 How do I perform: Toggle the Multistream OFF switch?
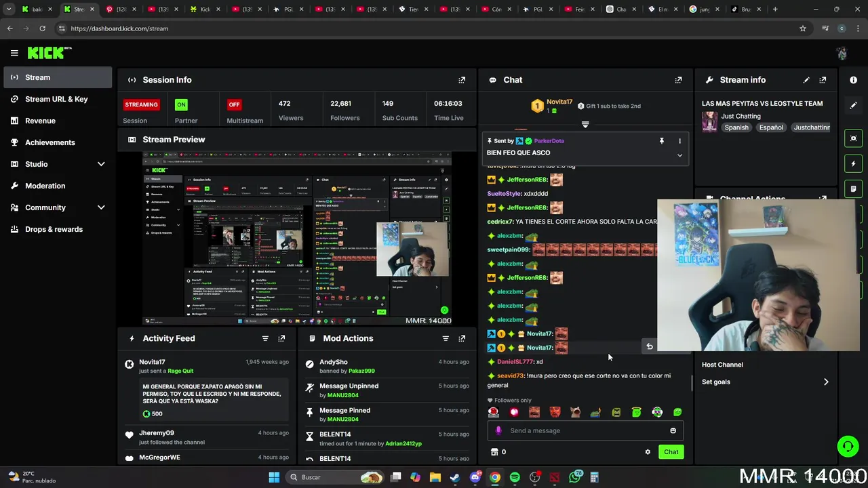click(x=234, y=104)
